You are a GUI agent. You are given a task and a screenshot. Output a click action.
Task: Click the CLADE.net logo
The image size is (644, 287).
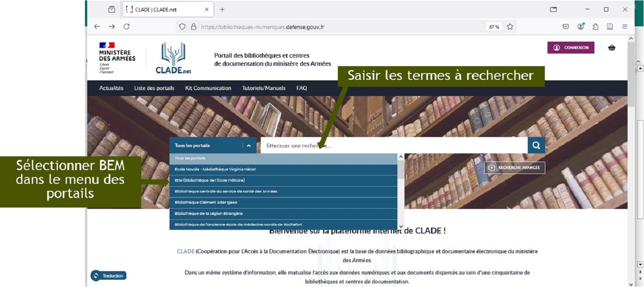point(173,58)
